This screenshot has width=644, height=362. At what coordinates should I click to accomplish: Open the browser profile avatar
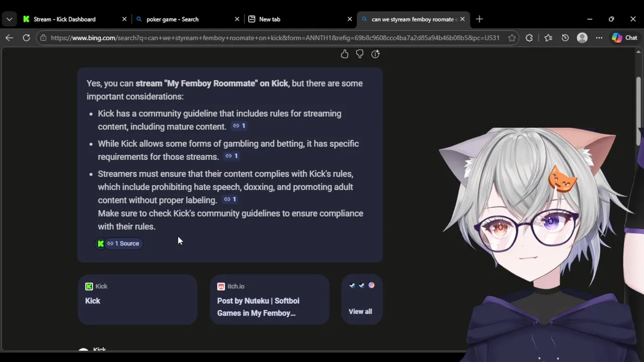tap(582, 38)
